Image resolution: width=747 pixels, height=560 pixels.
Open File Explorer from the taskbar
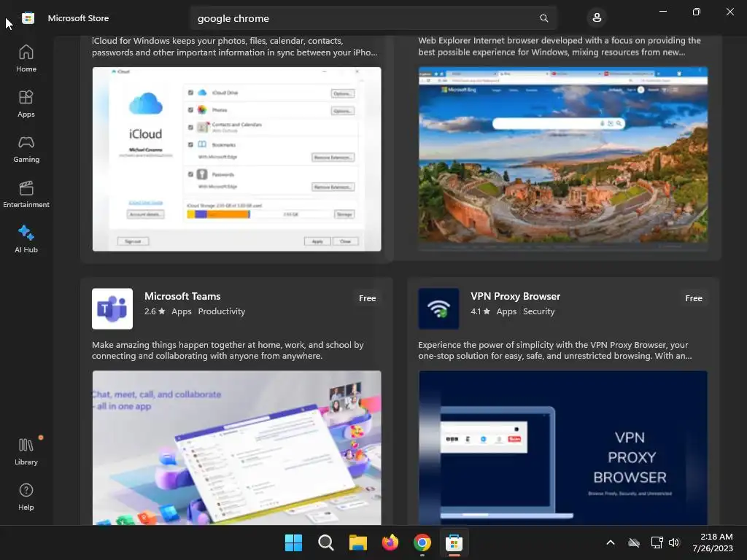click(x=357, y=542)
